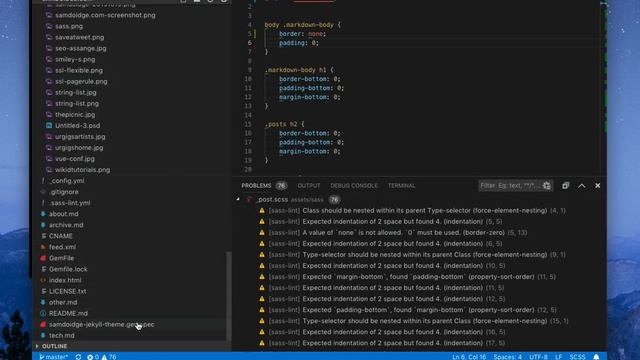Open urgigsartists.jpg file

point(80,137)
